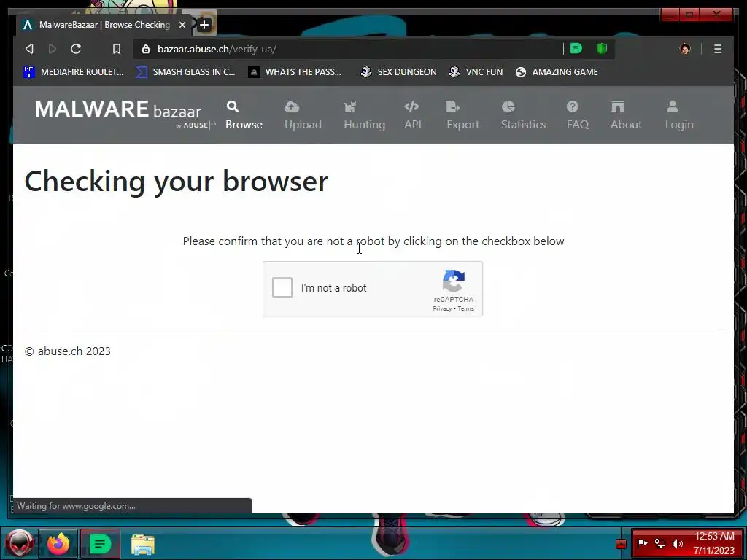Open the WHATS THE PASS... bookmark
This screenshot has height=560, width=747.
click(295, 72)
